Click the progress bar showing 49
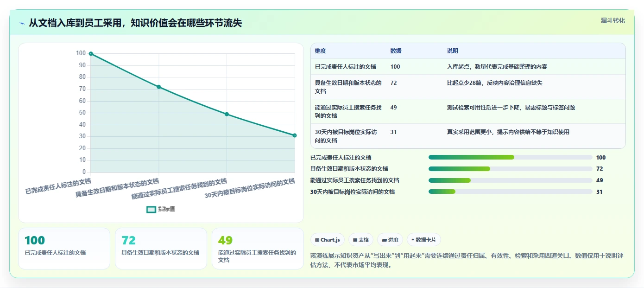 (510, 180)
